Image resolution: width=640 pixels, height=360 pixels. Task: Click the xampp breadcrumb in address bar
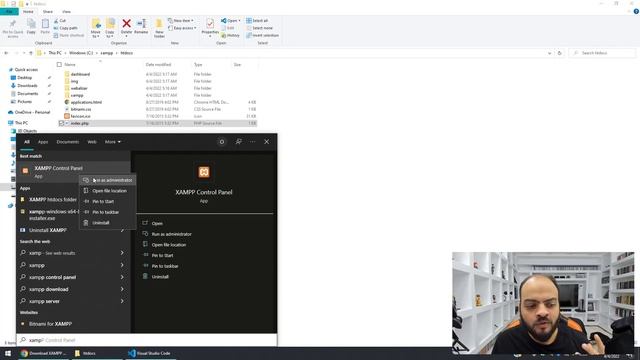pos(107,53)
